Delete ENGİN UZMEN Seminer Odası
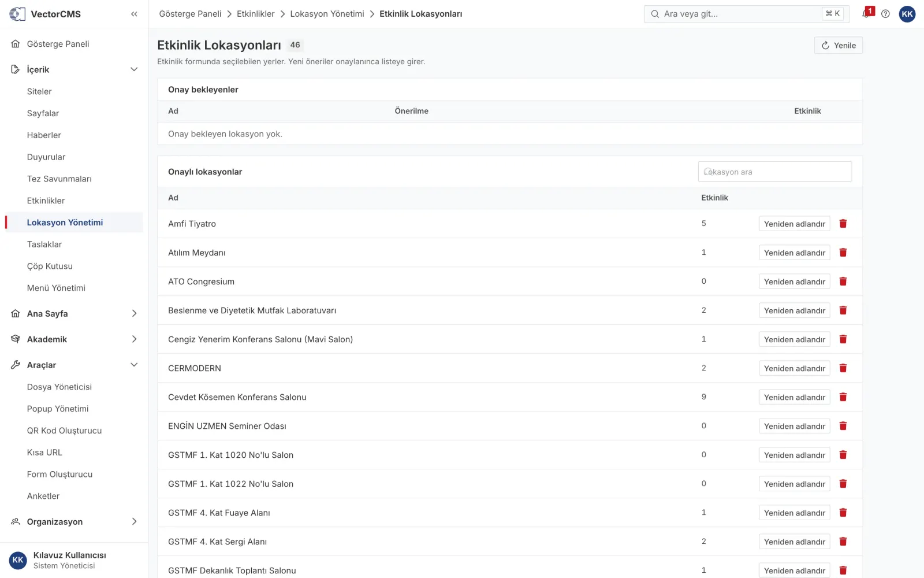The width and height of the screenshot is (924, 578). [843, 426]
